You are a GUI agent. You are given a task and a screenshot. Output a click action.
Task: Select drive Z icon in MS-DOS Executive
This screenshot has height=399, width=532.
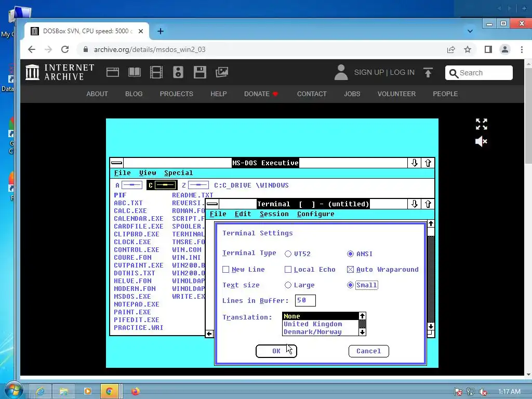(x=198, y=185)
